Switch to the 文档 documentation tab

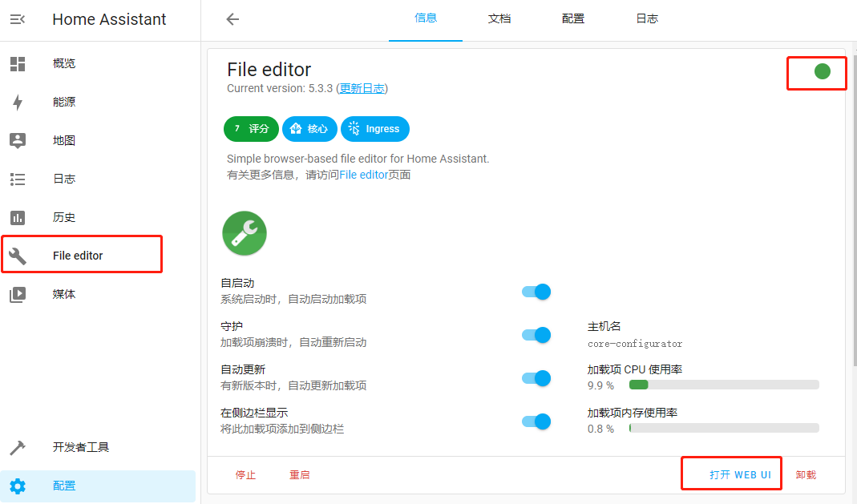[x=499, y=19]
